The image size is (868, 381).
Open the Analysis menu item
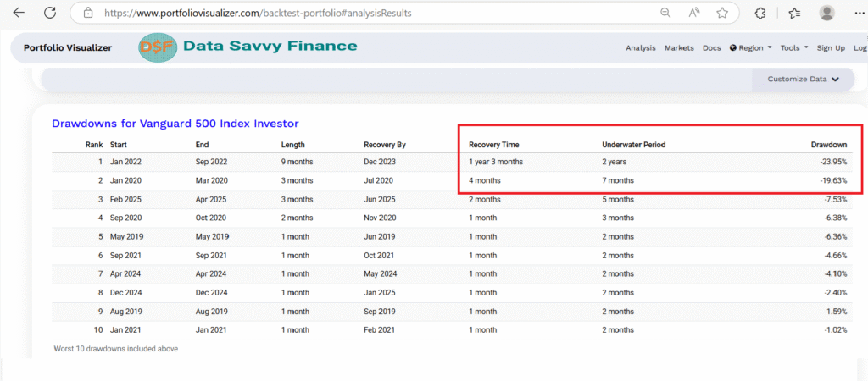click(x=640, y=48)
